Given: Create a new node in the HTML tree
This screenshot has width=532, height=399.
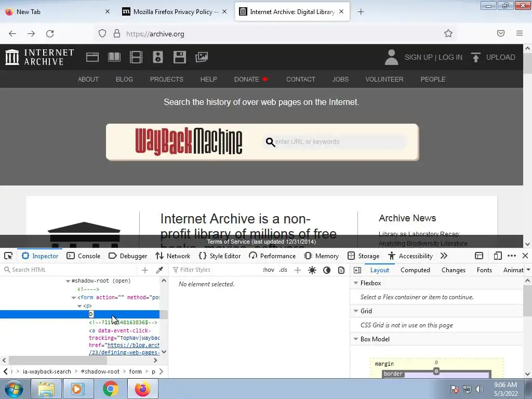Looking at the screenshot, I should pyautogui.click(x=145, y=270).
